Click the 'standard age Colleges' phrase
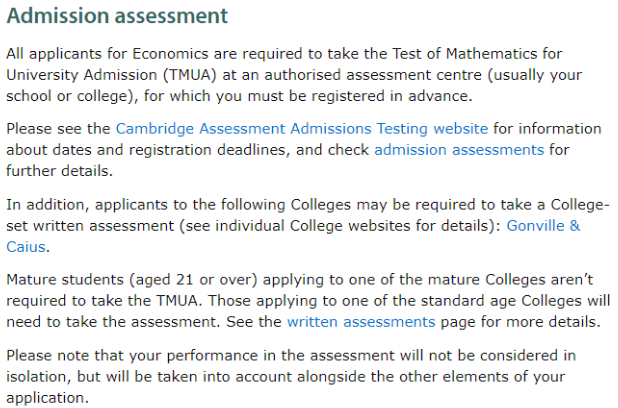 coord(501,301)
